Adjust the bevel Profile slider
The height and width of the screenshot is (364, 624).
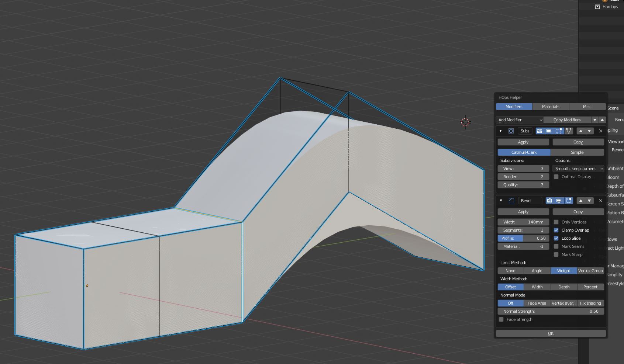tap(523, 238)
